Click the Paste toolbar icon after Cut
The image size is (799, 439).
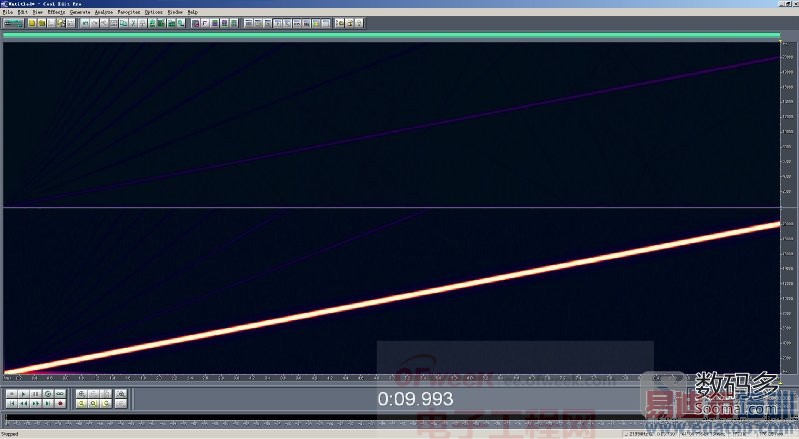[x=143, y=23]
